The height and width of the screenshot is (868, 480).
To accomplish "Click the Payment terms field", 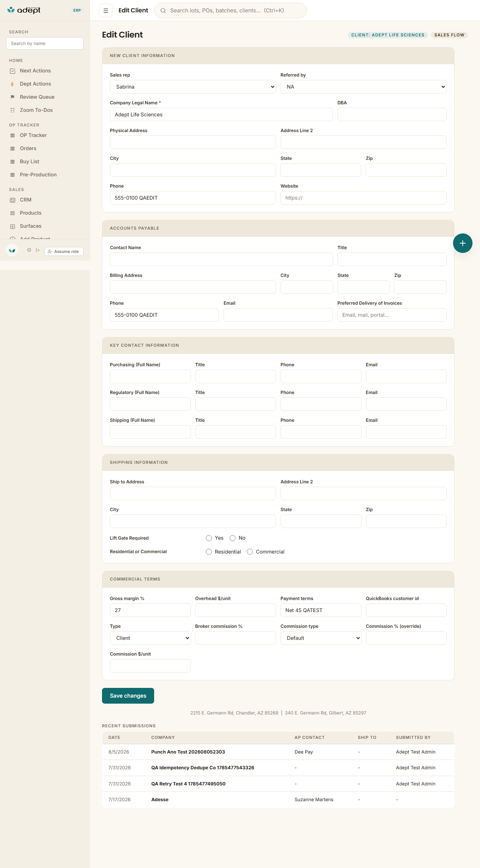I will click(321, 610).
